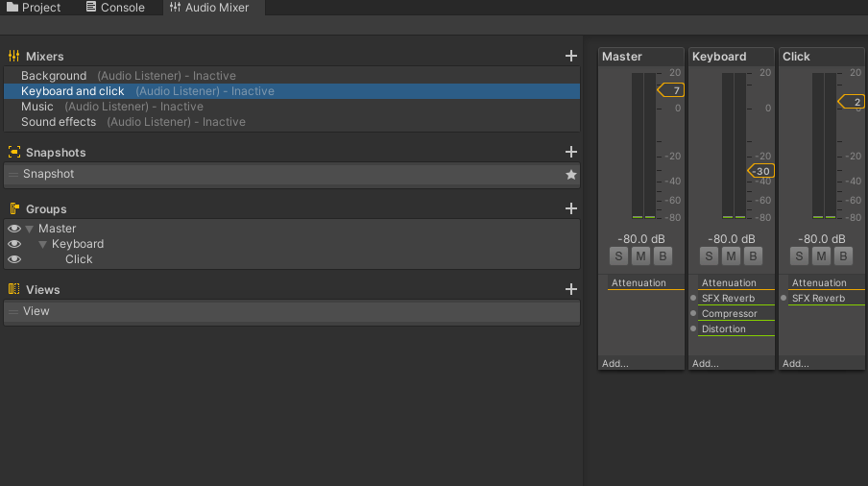The width and height of the screenshot is (868, 486).
Task: Solo the Master channel
Action: pos(618,256)
